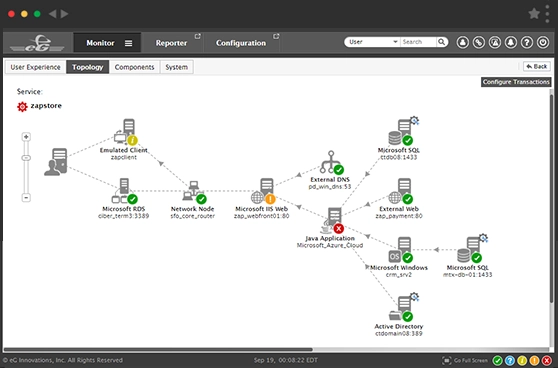The width and height of the screenshot is (558, 368).
Task: Switch to the User Experience tab
Action: click(35, 67)
